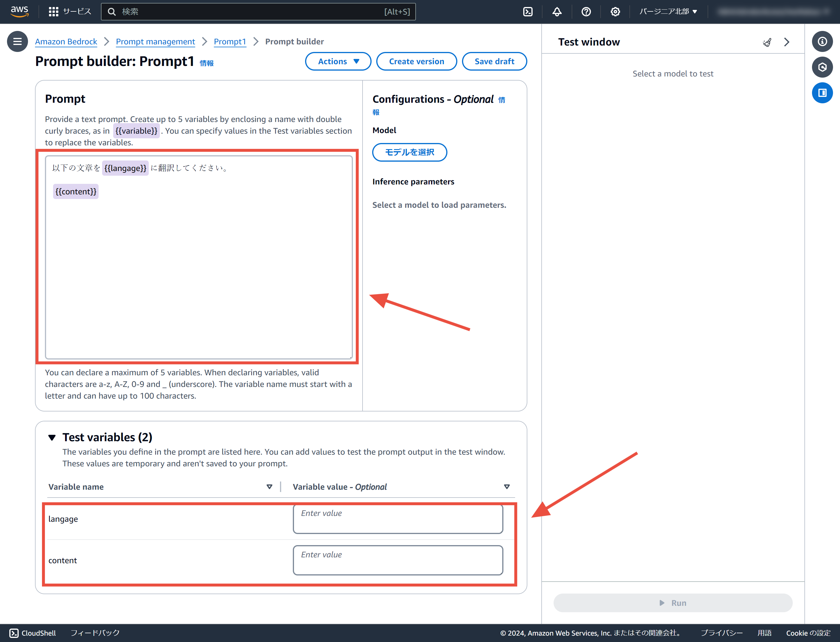Open the Actions dropdown

(x=338, y=61)
